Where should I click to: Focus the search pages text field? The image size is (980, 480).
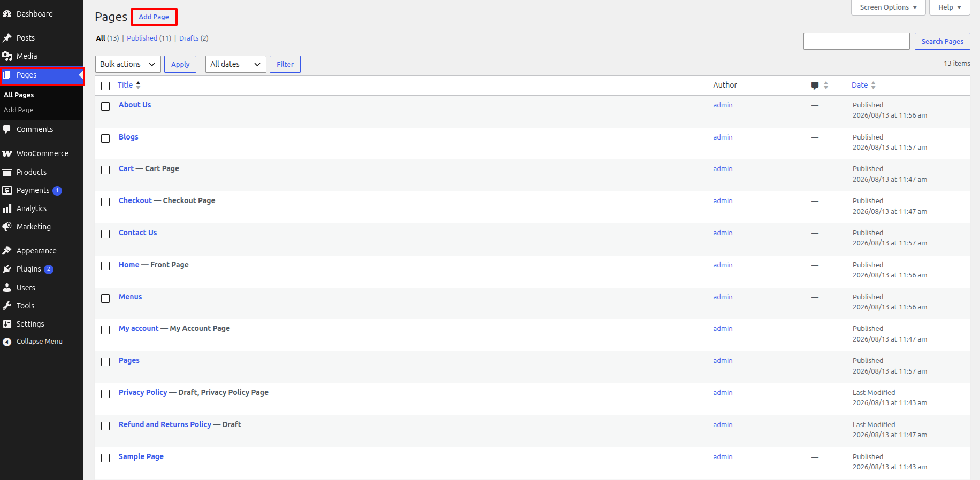tap(856, 41)
